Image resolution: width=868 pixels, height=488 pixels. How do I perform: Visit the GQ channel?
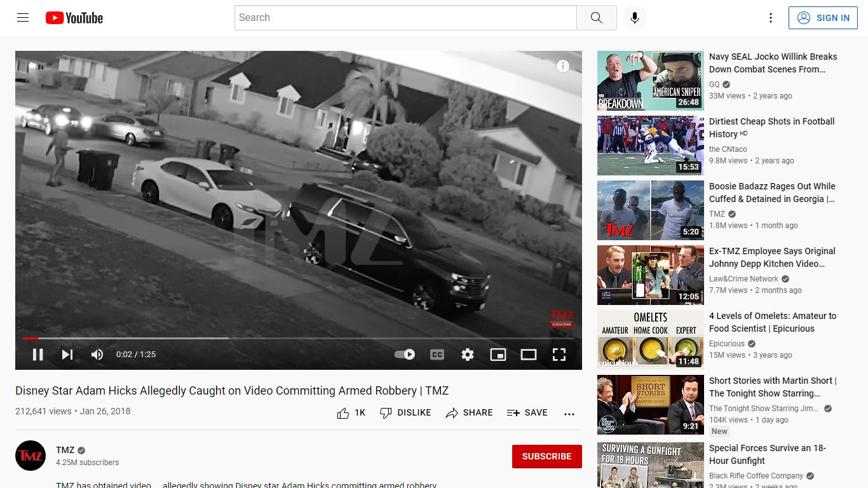click(x=714, y=85)
